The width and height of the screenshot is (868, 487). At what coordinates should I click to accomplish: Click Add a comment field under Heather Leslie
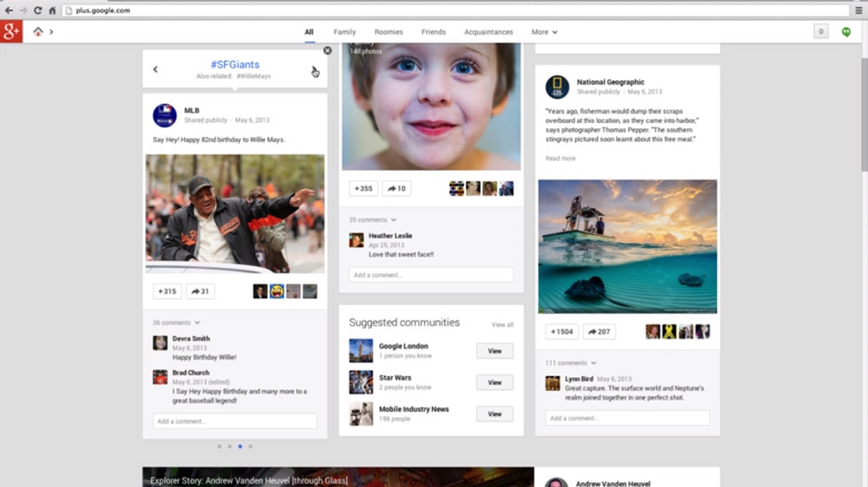pyautogui.click(x=430, y=275)
